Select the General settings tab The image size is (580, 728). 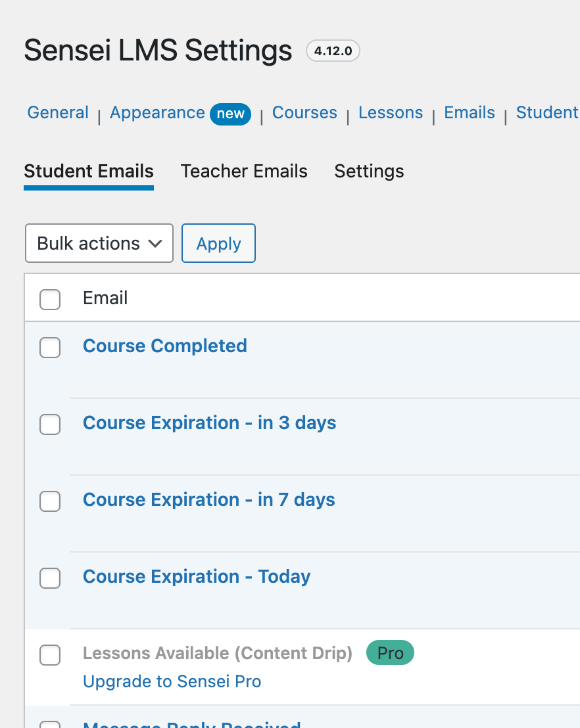coord(57,112)
